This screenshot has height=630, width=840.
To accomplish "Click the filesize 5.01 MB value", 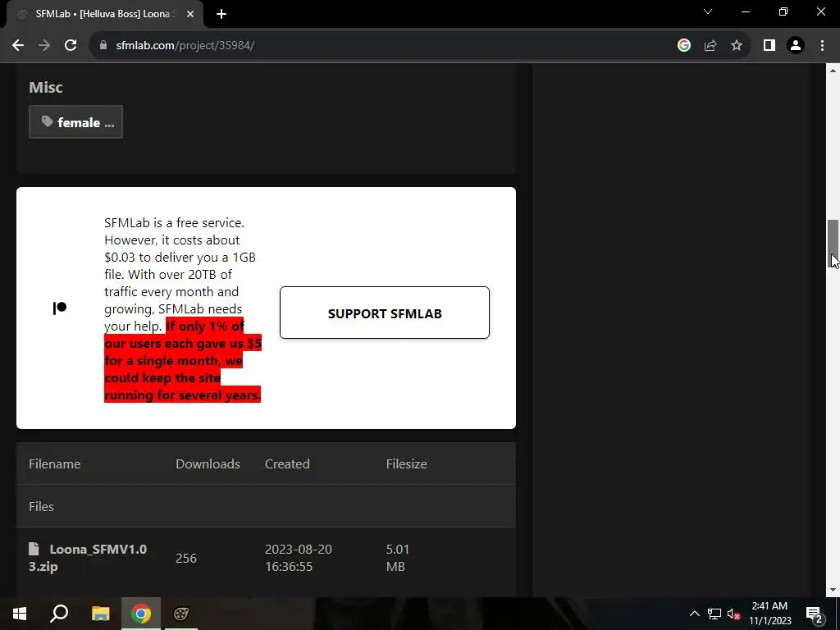I will pos(398,558).
